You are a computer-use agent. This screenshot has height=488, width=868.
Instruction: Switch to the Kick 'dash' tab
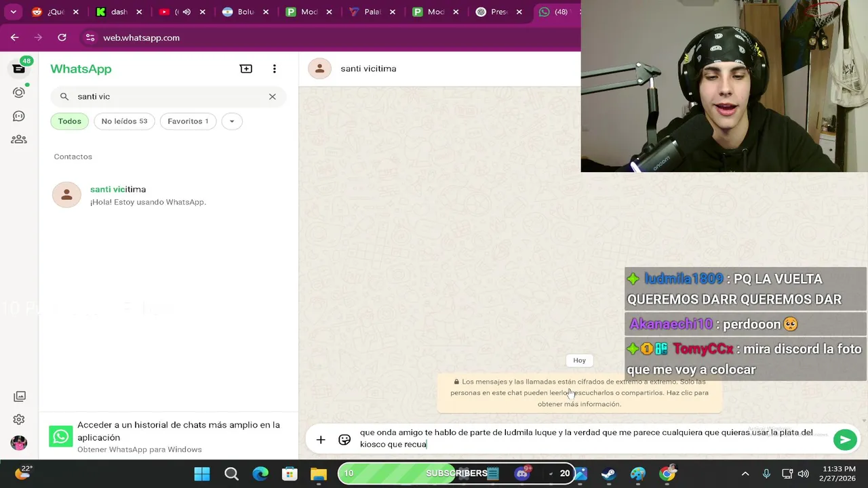point(119,12)
